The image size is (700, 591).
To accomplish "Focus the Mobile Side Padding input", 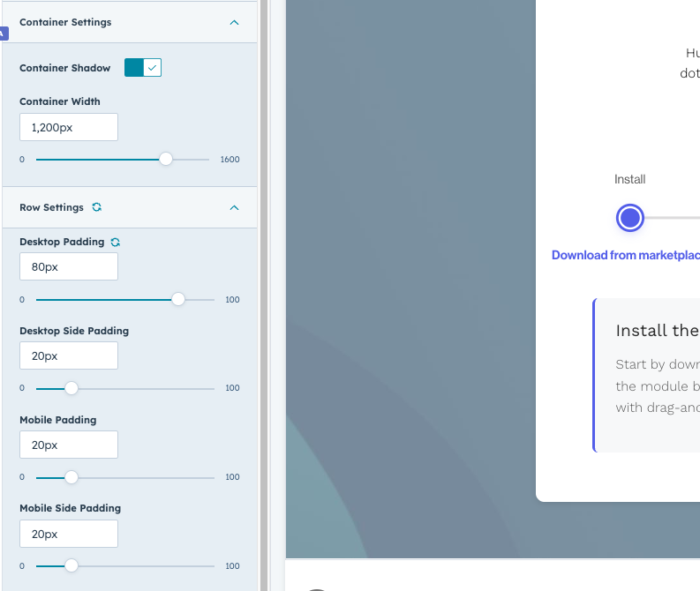I will pos(69,534).
